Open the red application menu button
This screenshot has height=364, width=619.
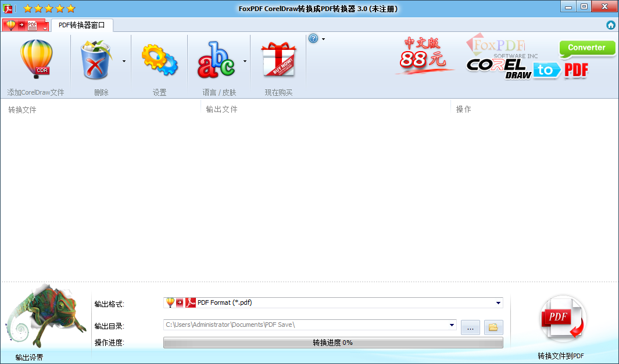pyautogui.click(x=26, y=26)
